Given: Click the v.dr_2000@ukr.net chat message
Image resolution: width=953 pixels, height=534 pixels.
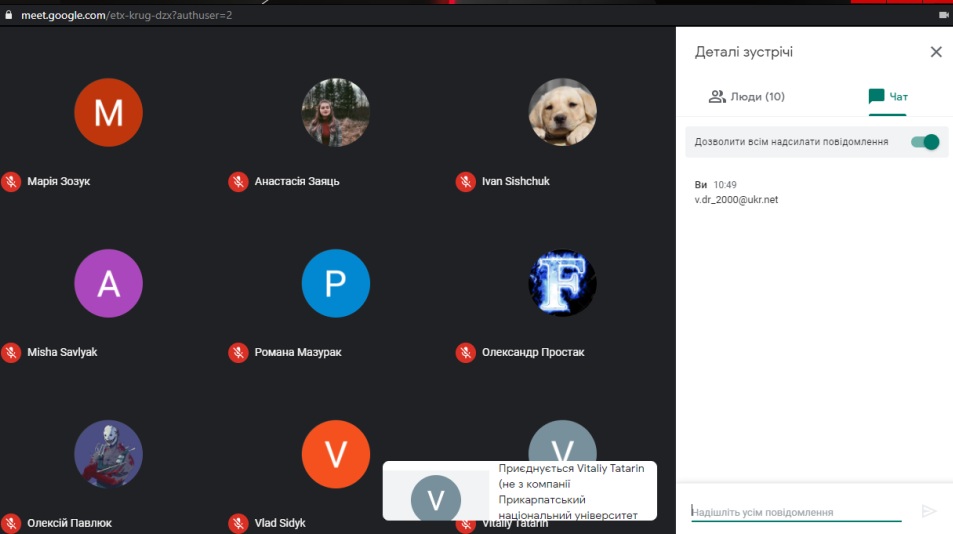Looking at the screenshot, I should tap(736, 199).
